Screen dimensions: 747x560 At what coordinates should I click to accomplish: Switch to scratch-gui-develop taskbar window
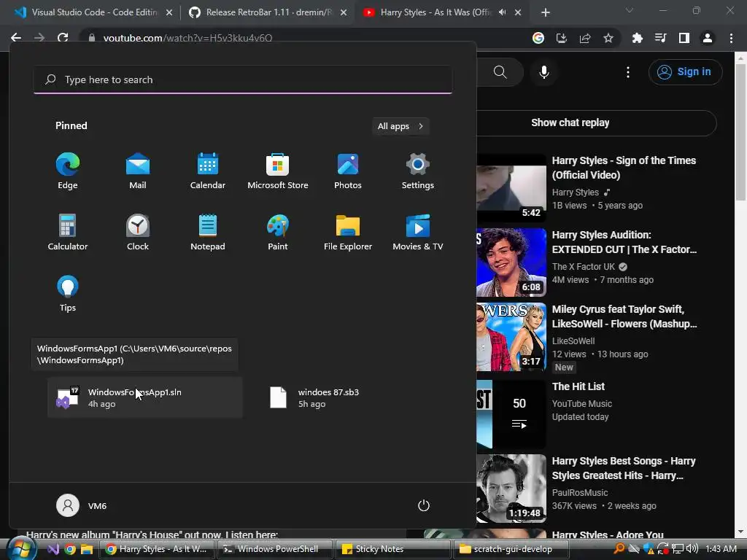511,549
